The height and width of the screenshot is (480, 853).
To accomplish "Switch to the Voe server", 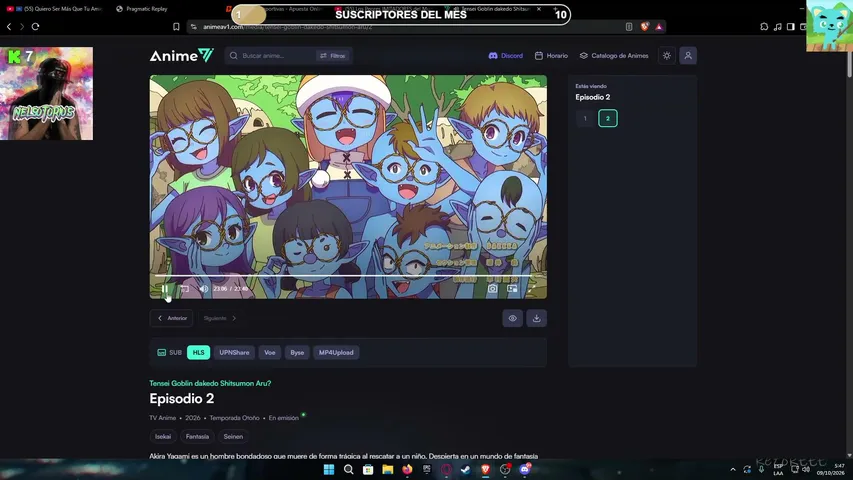I will (270, 353).
